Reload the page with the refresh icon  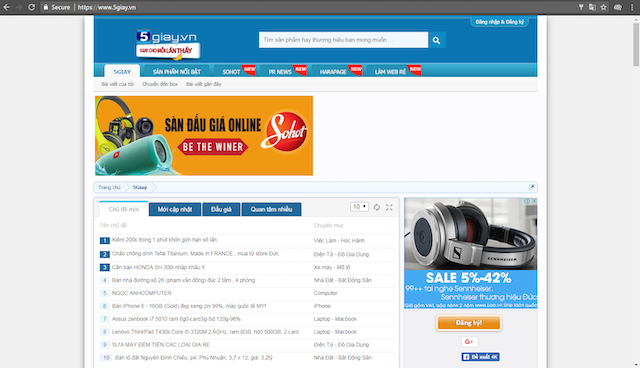(31, 7)
